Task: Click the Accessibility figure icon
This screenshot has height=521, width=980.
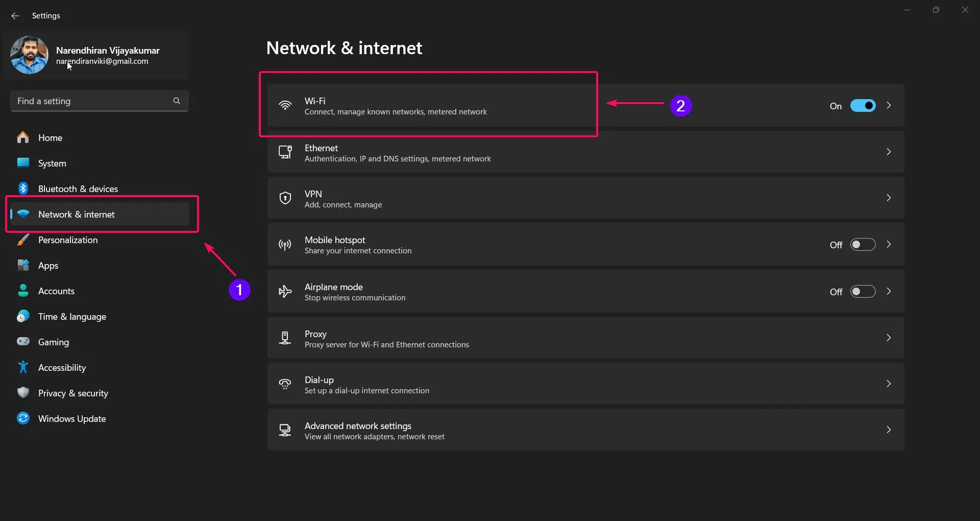Action: pyautogui.click(x=23, y=367)
